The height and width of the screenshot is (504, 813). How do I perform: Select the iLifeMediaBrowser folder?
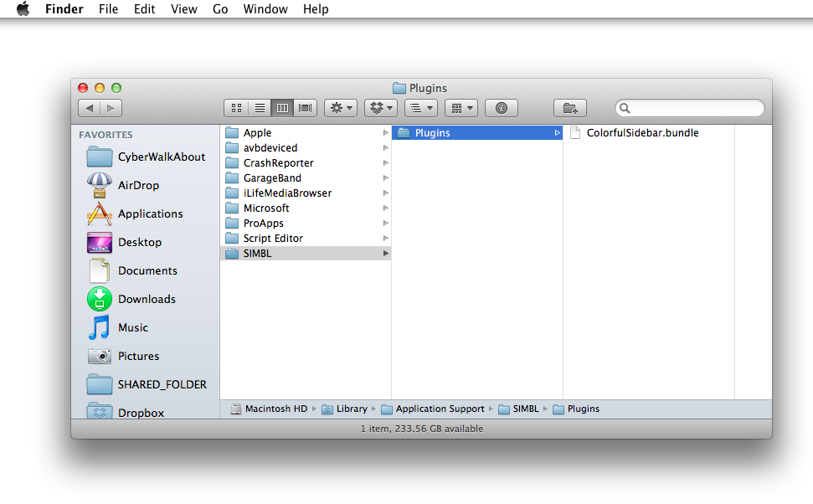[306, 193]
